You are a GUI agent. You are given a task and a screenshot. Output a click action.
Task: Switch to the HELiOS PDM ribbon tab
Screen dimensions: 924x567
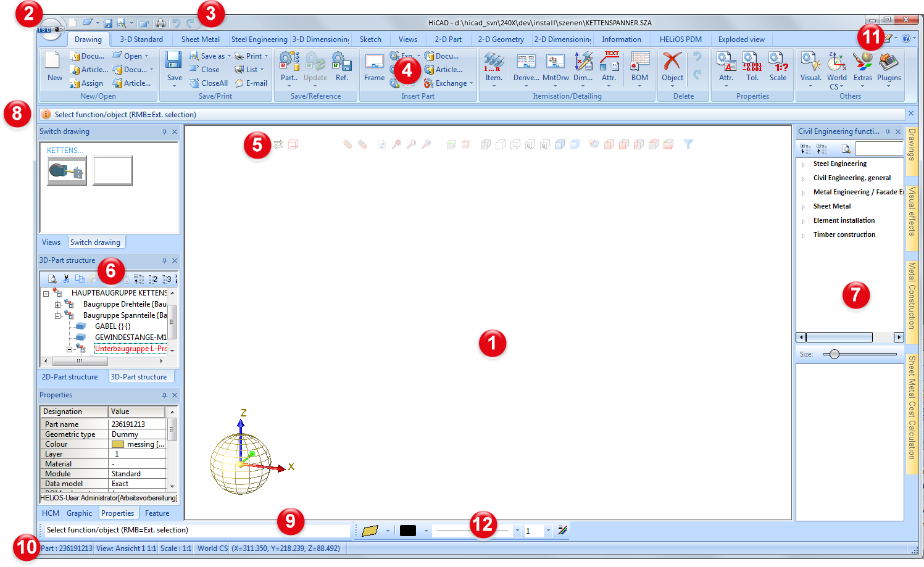pos(680,39)
